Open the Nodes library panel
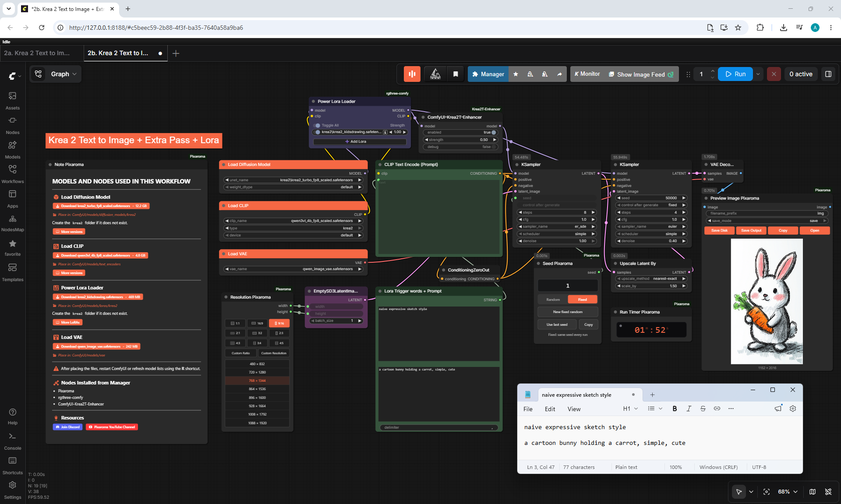 [x=12, y=125]
